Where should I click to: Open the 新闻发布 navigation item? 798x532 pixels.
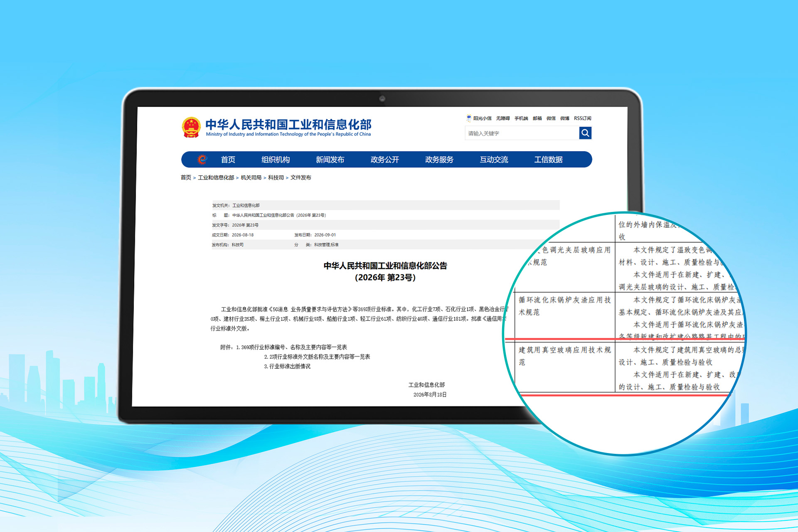tap(330, 160)
